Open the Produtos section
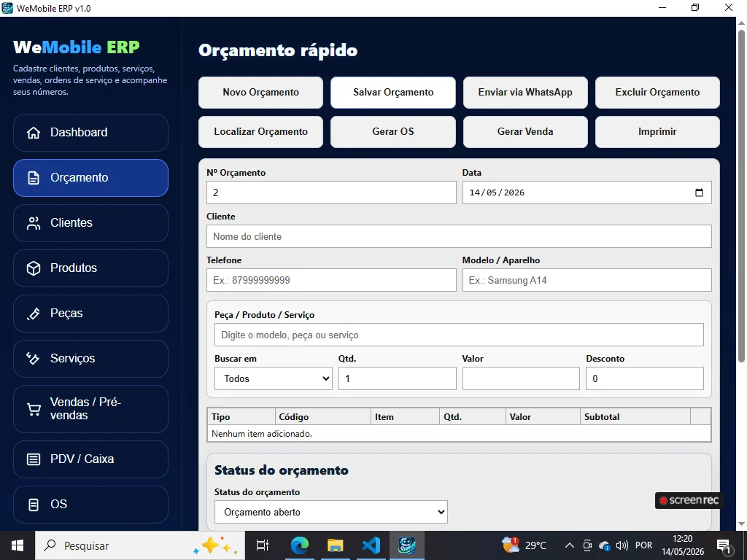Image resolution: width=747 pixels, height=560 pixels. pos(90,268)
